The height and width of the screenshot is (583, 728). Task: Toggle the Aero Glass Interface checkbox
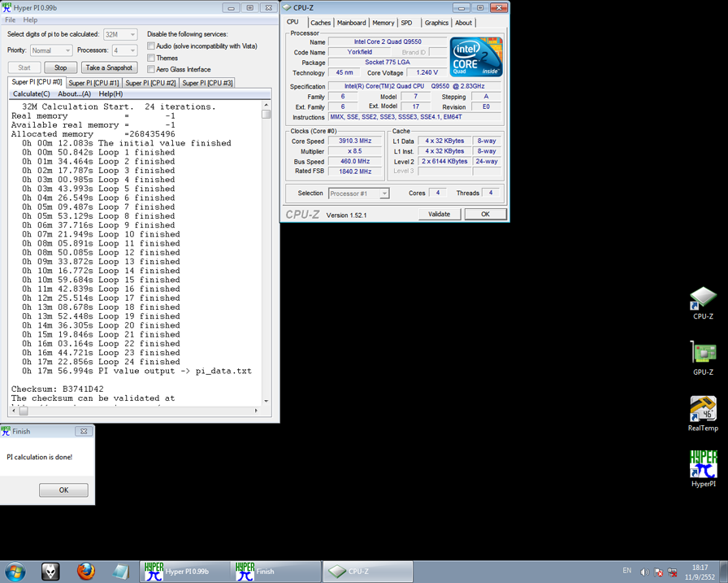pyautogui.click(x=151, y=69)
